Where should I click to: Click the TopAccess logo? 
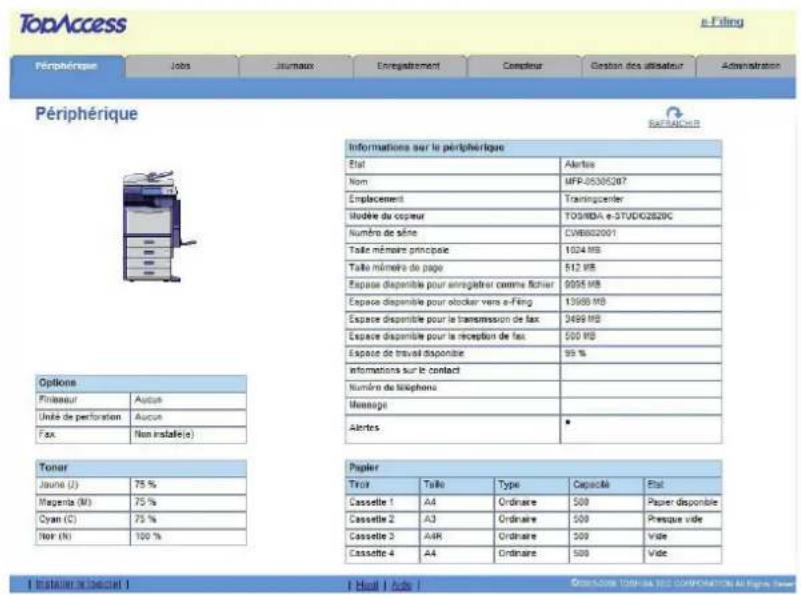(x=73, y=24)
